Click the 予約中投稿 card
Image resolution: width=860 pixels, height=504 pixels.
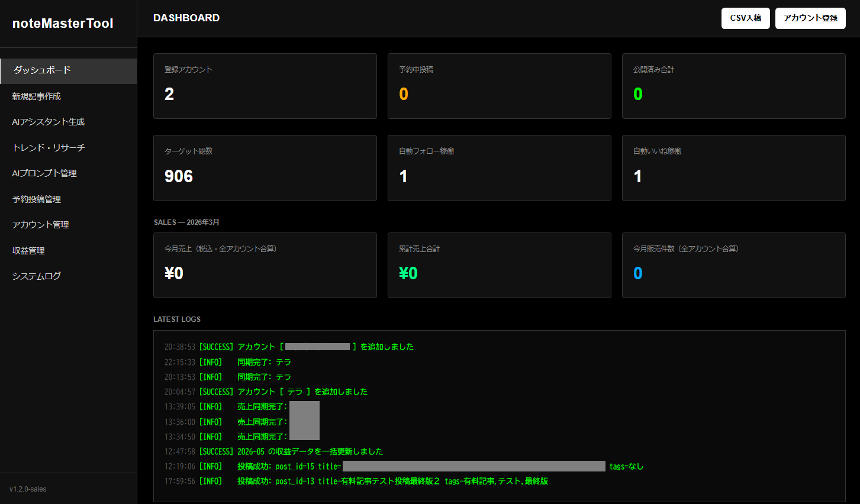point(499,86)
